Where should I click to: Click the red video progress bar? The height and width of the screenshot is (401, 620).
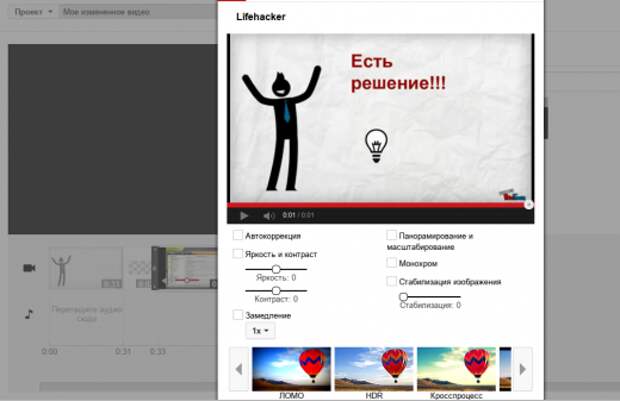[x=380, y=205]
